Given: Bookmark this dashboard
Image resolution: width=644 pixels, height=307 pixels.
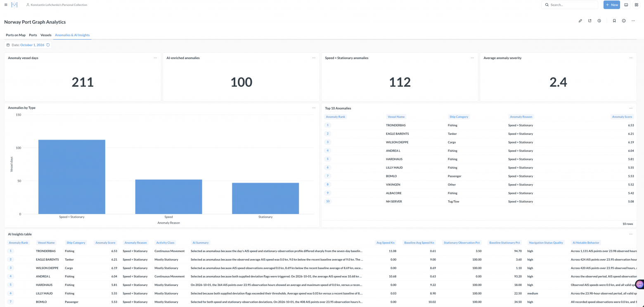Looking at the screenshot, I should pyautogui.click(x=614, y=21).
